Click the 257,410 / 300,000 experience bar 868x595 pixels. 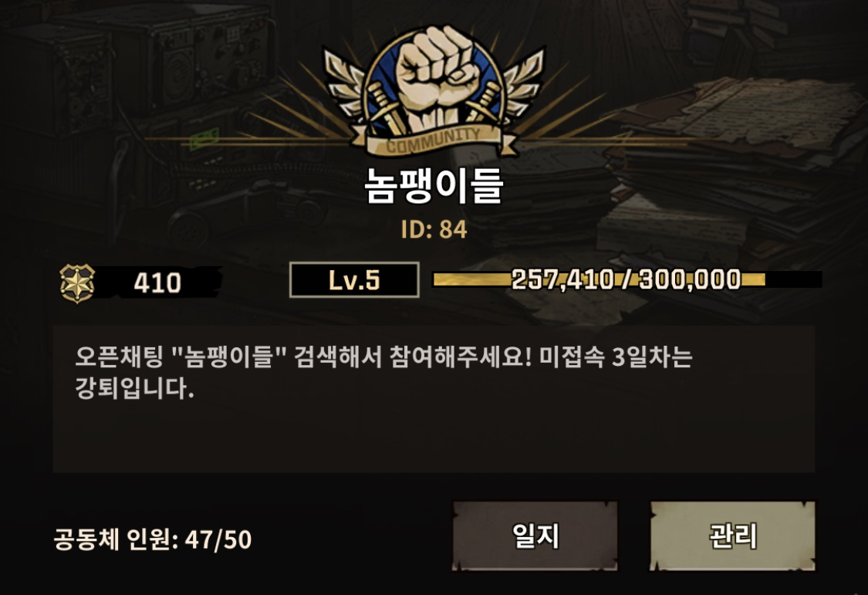coord(627,279)
